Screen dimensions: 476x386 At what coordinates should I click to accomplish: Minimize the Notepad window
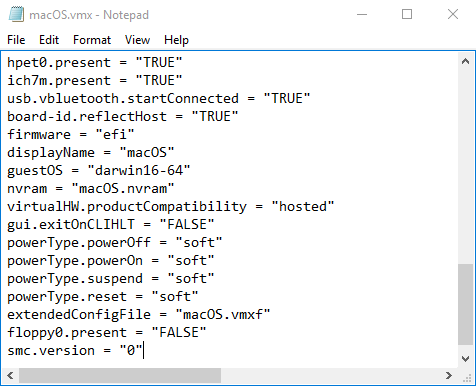pyautogui.click(x=362, y=14)
